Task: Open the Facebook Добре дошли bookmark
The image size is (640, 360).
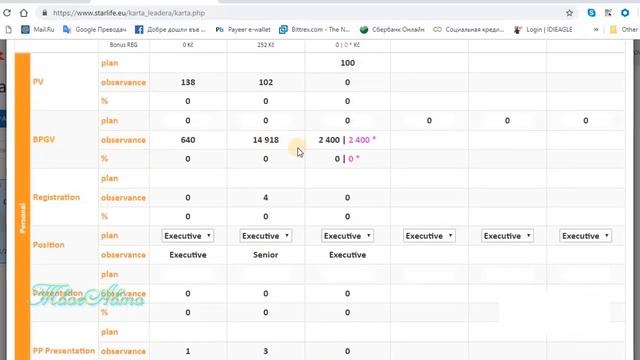Action: point(170,29)
